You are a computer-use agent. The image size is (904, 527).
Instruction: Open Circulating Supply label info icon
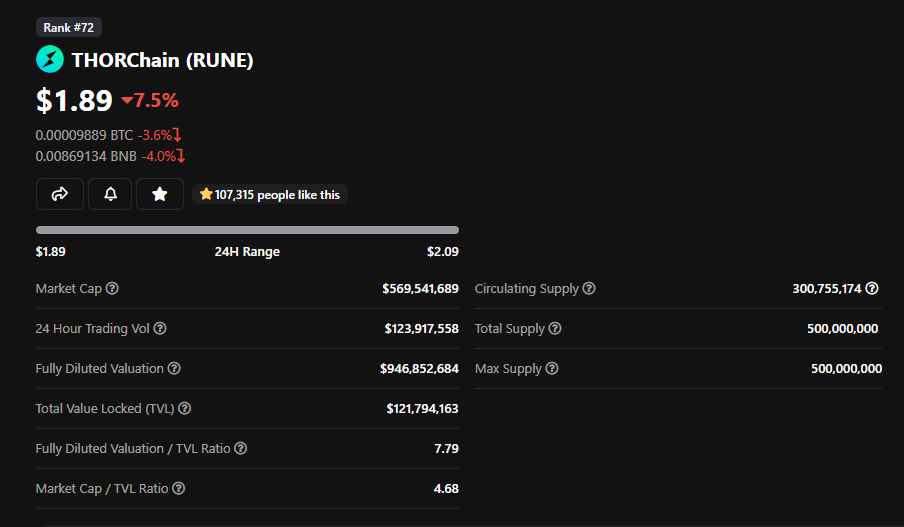[589, 288]
